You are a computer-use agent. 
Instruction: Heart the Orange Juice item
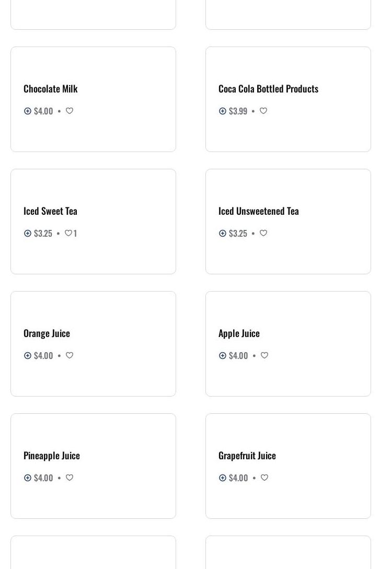70,355
